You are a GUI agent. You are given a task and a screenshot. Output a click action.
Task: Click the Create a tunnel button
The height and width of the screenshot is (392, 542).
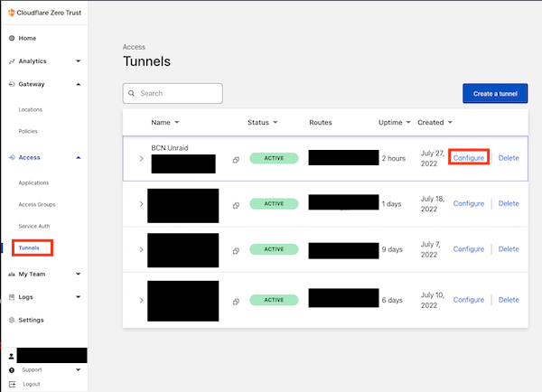[x=495, y=94]
